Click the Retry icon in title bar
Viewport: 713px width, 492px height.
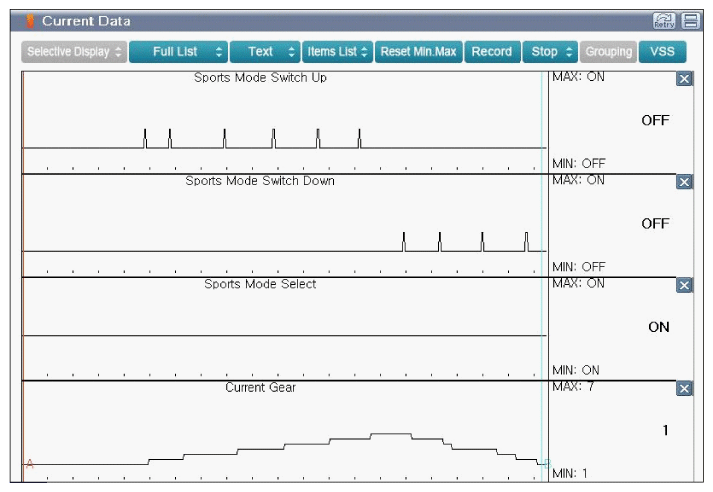click(x=664, y=21)
